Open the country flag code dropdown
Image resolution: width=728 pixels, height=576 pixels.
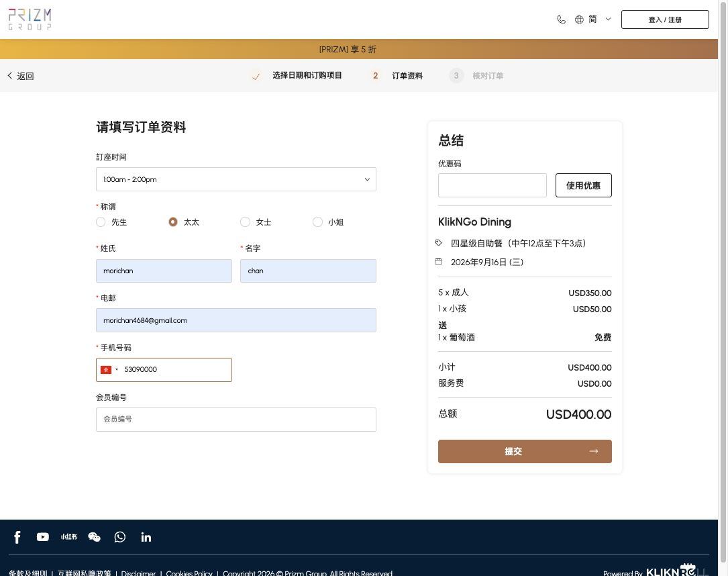click(x=109, y=370)
